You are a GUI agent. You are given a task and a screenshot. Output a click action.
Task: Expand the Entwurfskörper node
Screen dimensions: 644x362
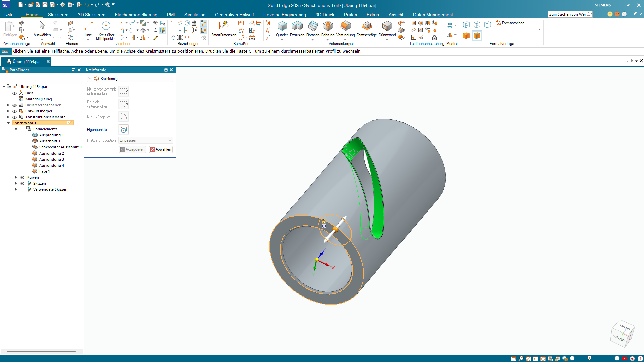[8, 111]
